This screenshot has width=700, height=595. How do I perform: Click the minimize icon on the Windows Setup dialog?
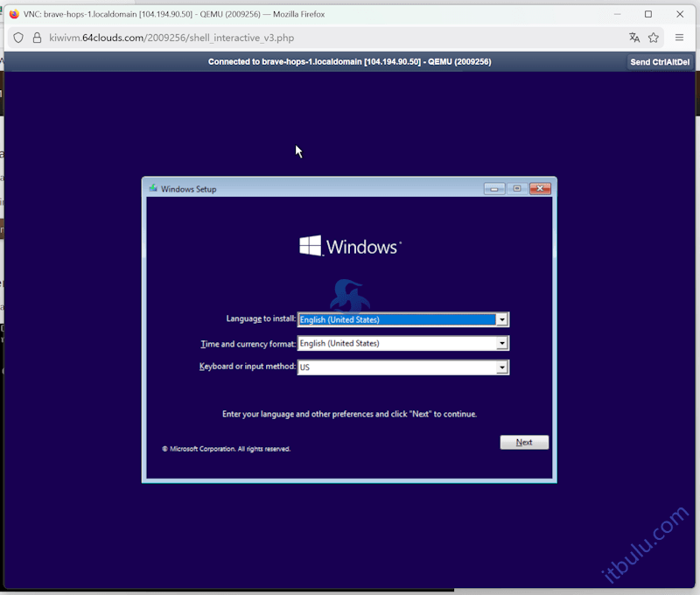coord(493,188)
